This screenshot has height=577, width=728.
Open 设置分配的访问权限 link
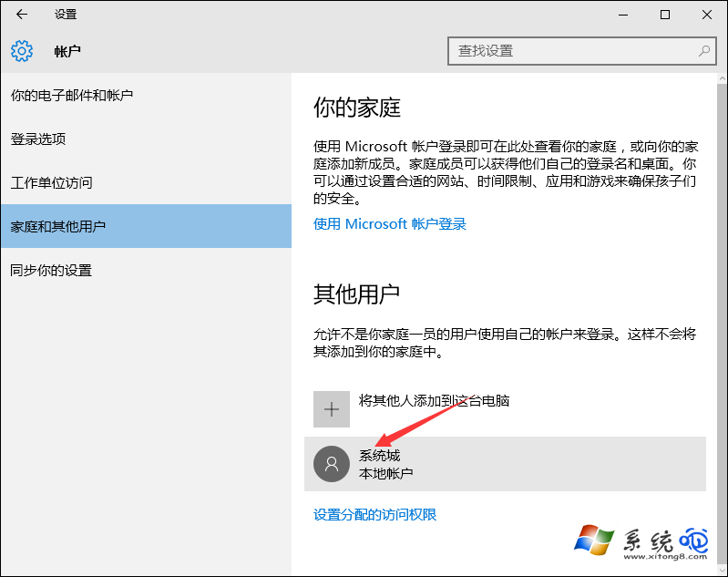point(375,514)
